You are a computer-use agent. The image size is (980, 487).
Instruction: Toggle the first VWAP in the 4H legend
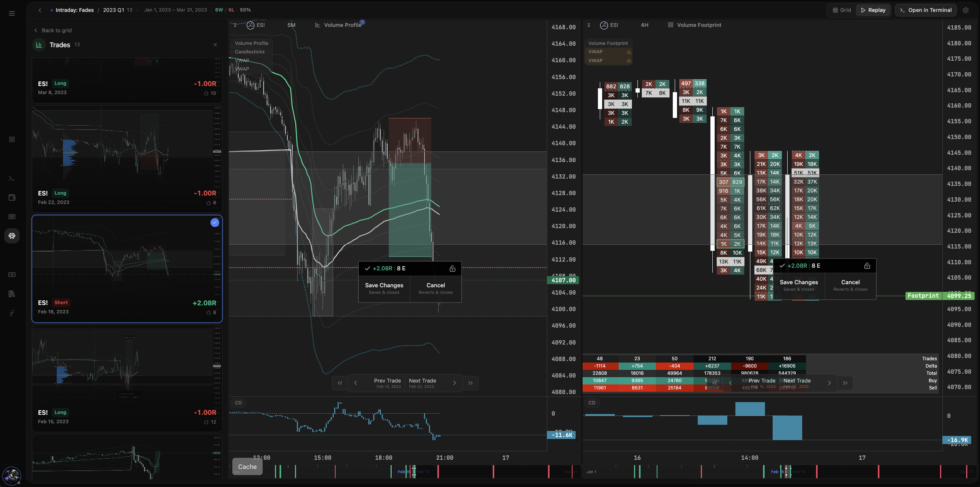596,52
